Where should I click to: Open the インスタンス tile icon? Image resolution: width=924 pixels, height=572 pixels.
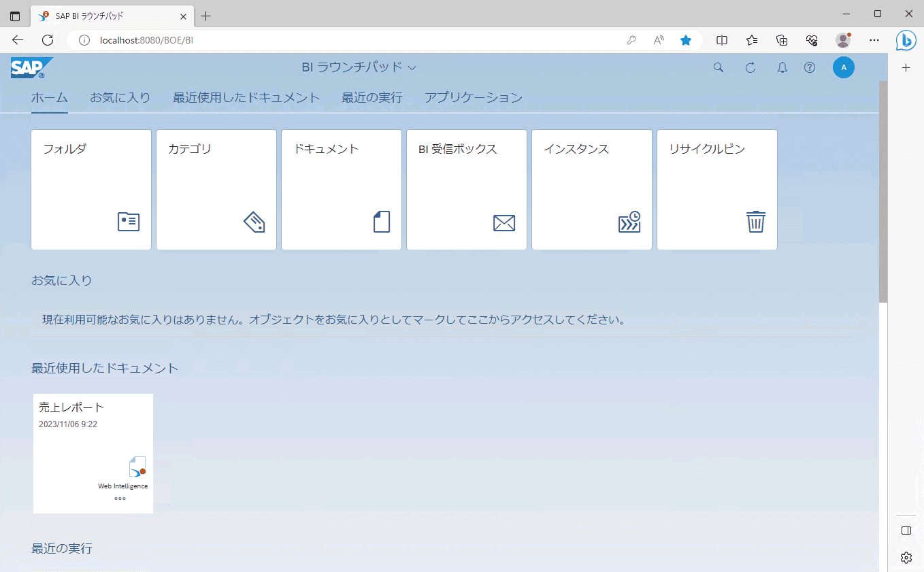point(629,222)
